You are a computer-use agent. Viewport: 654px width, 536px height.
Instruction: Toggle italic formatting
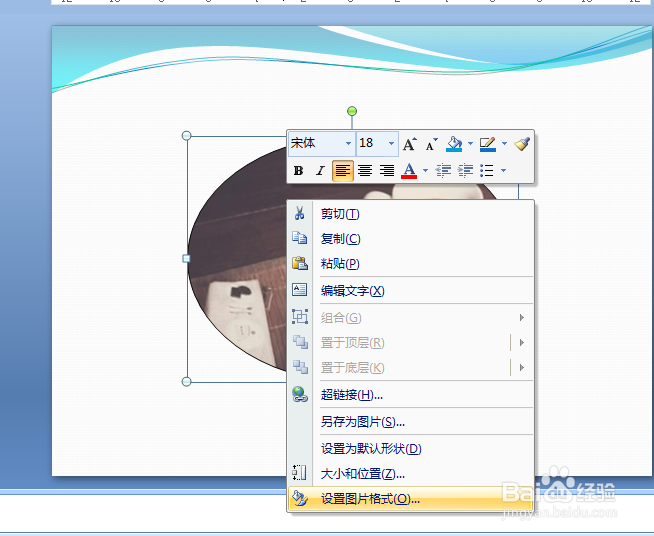320,171
